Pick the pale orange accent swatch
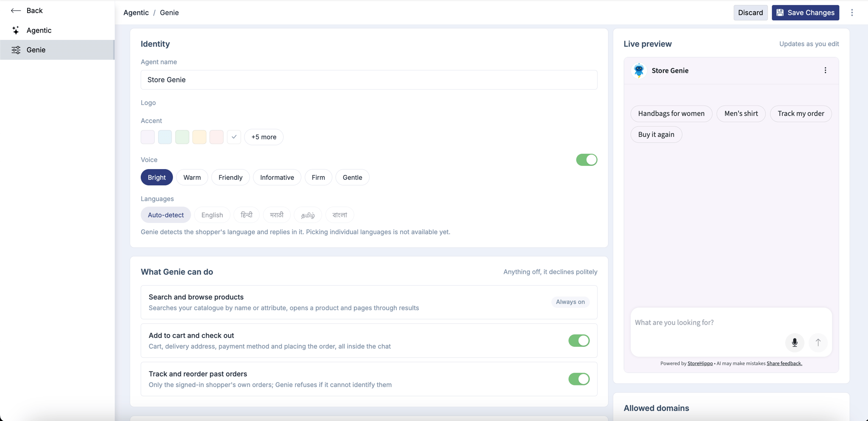 199,137
